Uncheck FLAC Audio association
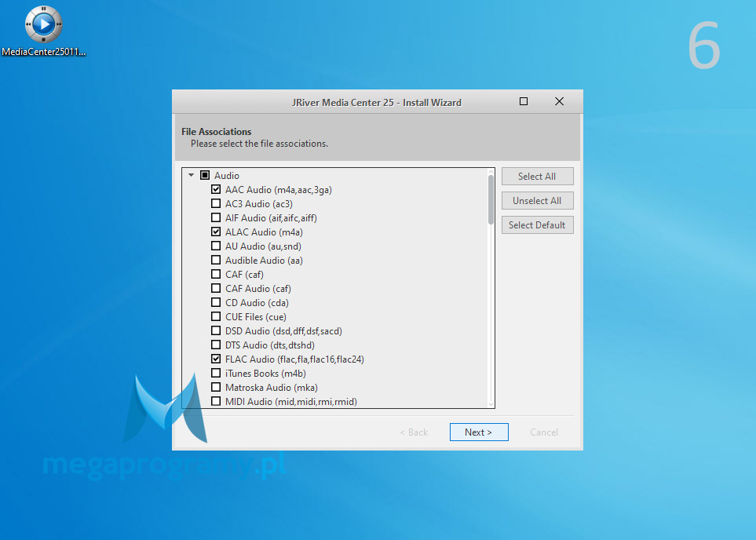The width and height of the screenshot is (756, 540). coord(216,359)
